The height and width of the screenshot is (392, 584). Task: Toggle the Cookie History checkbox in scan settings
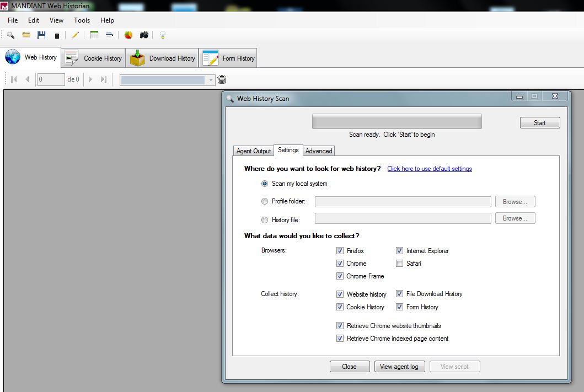point(340,307)
